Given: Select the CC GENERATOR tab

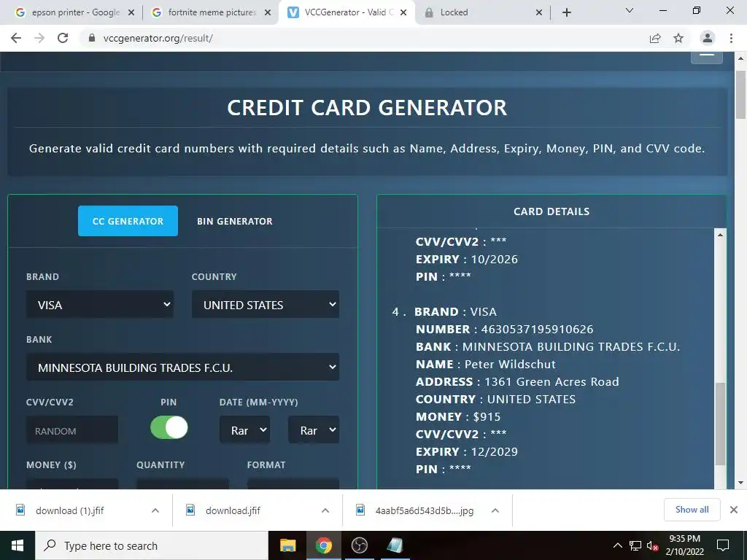Looking at the screenshot, I should [128, 221].
